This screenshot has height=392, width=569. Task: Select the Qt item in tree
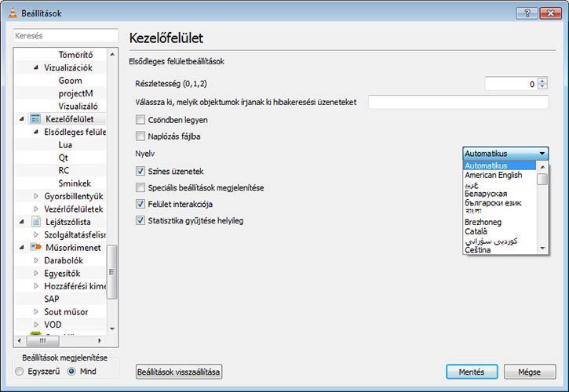[64, 158]
